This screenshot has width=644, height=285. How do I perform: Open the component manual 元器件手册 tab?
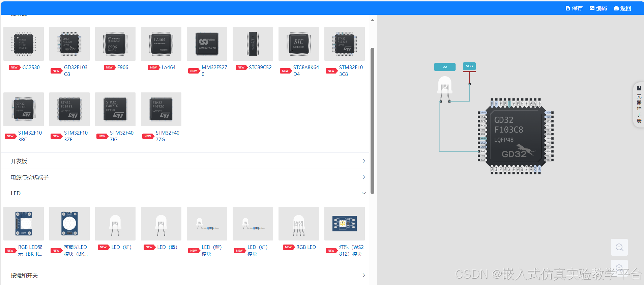tap(639, 105)
